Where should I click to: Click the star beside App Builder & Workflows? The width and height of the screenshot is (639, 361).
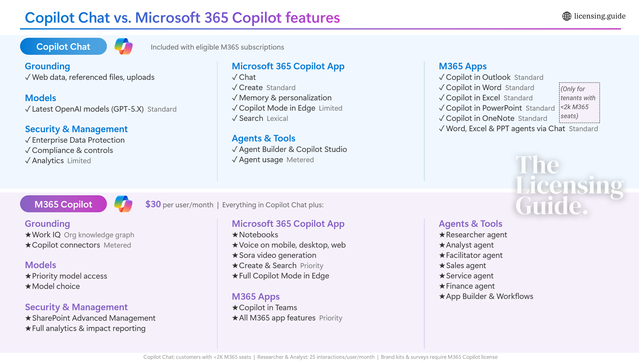442,297
